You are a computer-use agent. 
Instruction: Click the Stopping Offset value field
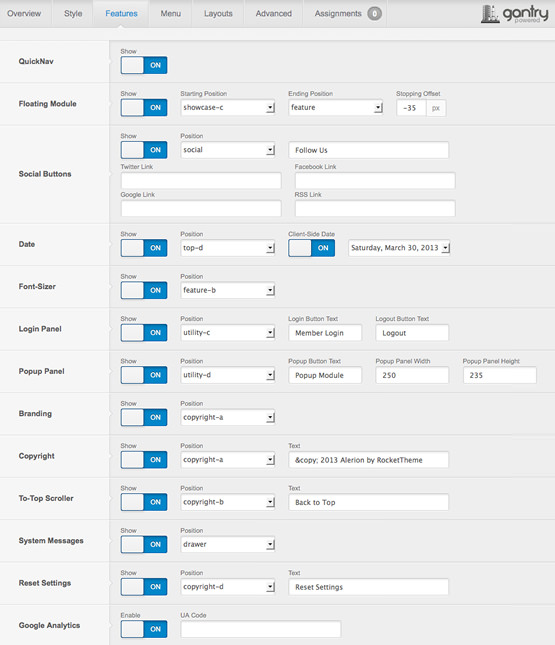[x=411, y=108]
